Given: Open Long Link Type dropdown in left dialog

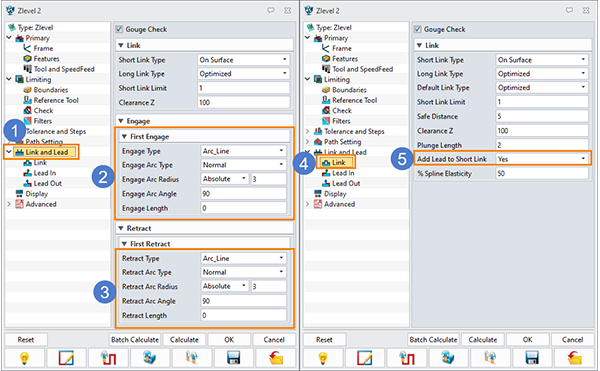Looking at the screenshot, I should coord(243,73).
